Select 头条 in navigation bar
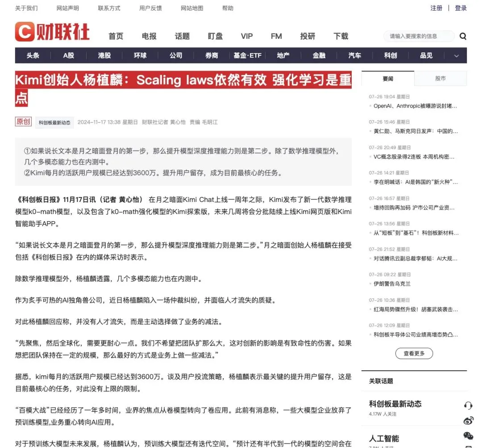This screenshot has width=482, height=448. 33,56
